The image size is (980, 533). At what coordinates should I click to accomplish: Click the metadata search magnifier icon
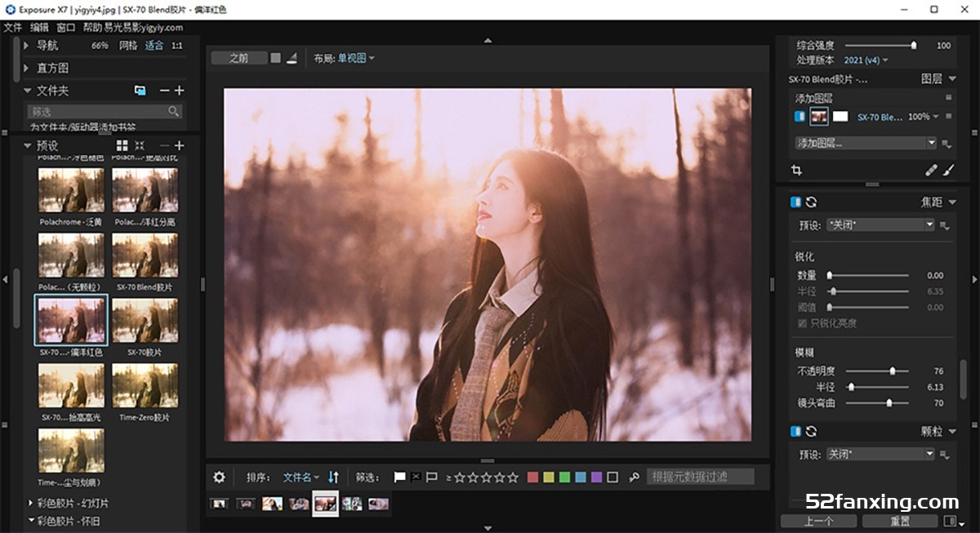point(634,477)
